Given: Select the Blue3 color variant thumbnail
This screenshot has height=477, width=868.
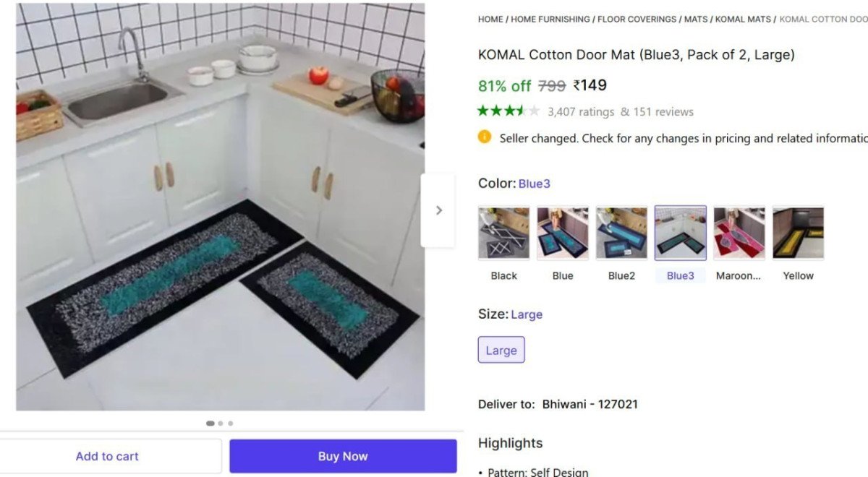Looking at the screenshot, I should point(681,233).
